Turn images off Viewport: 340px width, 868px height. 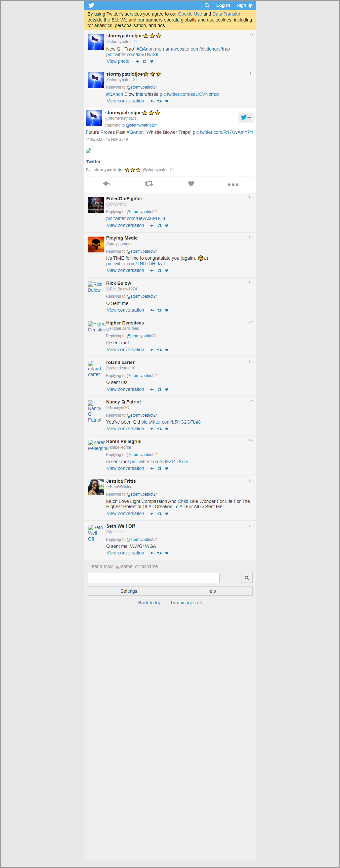[186, 603]
